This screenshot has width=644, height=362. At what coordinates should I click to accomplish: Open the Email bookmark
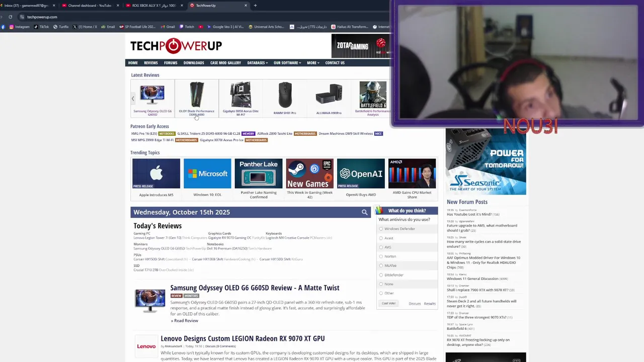[x=108, y=27]
